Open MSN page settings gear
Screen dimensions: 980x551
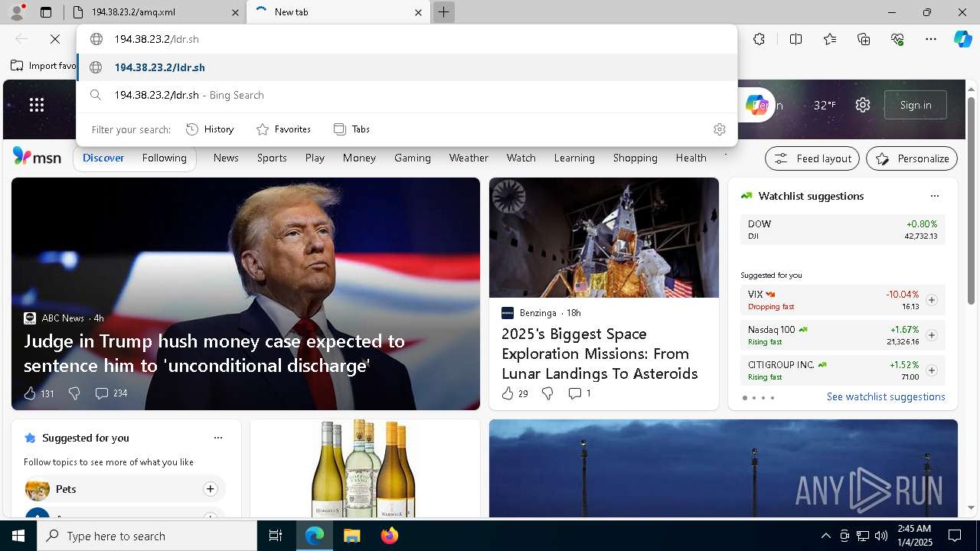tap(863, 105)
